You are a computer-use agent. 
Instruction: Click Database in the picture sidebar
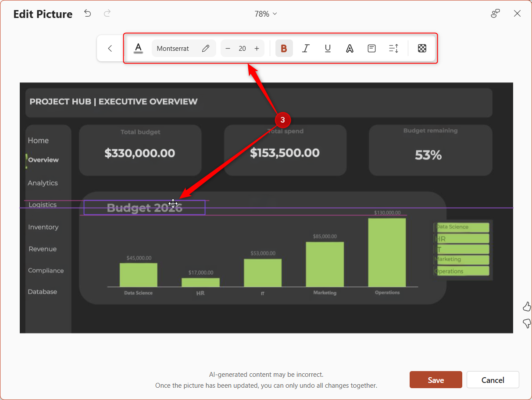click(x=43, y=292)
